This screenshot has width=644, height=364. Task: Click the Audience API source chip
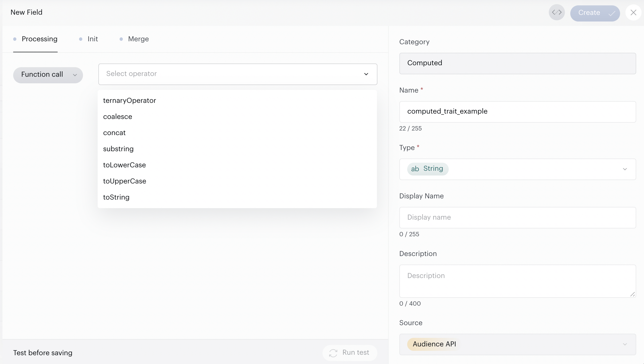pos(434,344)
